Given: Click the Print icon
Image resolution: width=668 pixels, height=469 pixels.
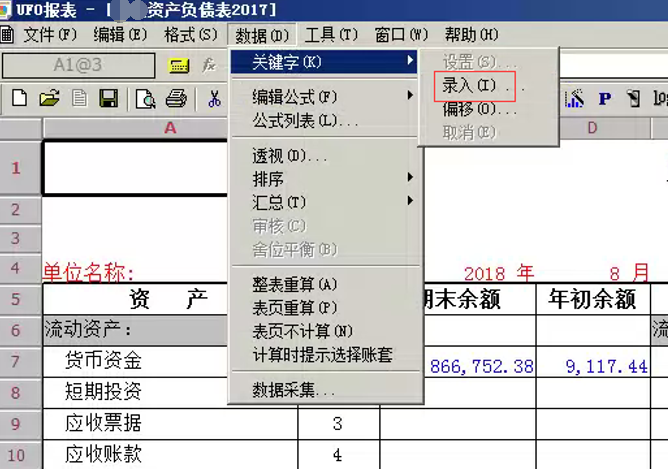Looking at the screenshot, I should tap(176, 98).
